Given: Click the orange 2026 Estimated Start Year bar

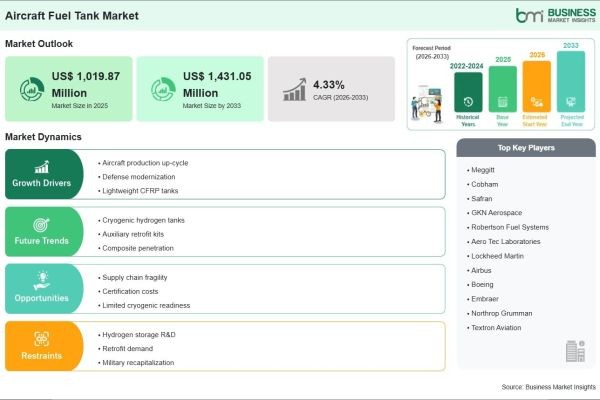Looking at the screenshot, I should [x=536, y=87].
